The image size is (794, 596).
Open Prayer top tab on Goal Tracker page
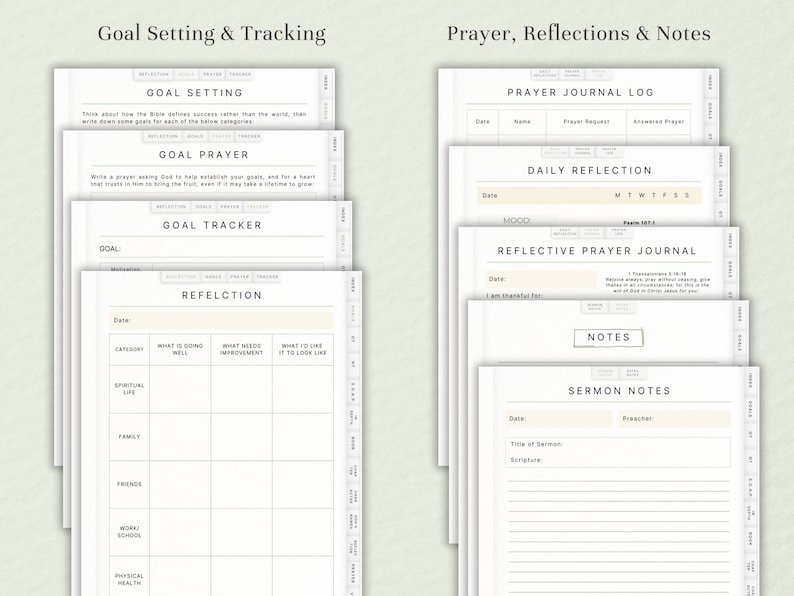coord(230,207)
